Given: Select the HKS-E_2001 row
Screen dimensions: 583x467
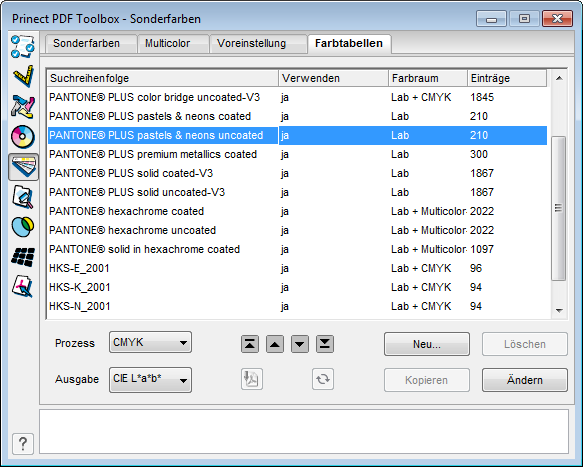Looking at the screenshot, I should (297, 268).
